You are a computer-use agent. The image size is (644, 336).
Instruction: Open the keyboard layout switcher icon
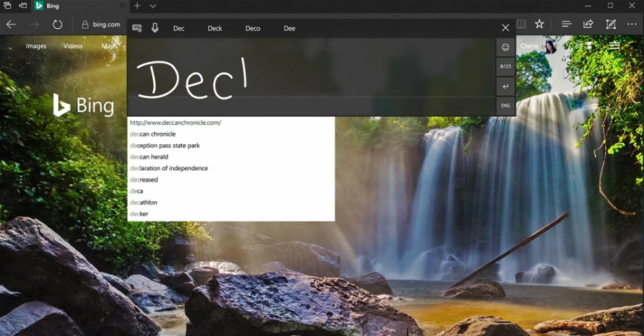click(137, 28)
